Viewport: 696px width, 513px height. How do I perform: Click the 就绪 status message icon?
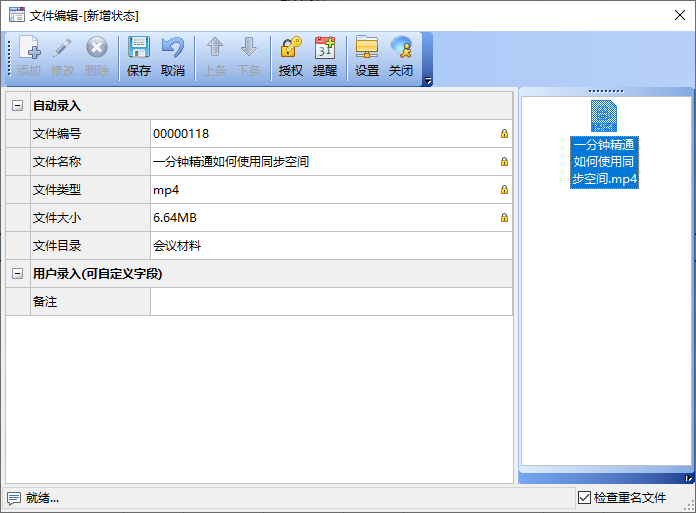click(14, 498)
